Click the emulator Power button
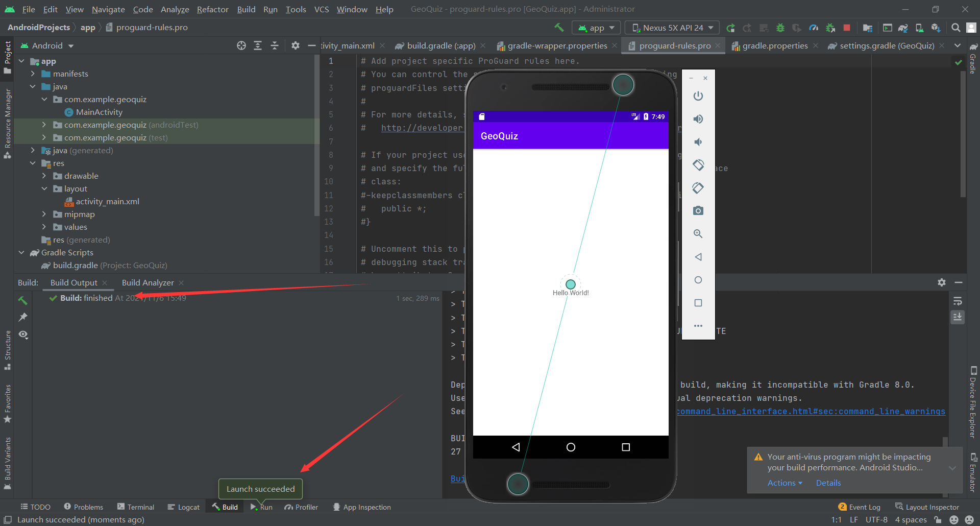The image size is (980, 526). click(x=698, y=96)
